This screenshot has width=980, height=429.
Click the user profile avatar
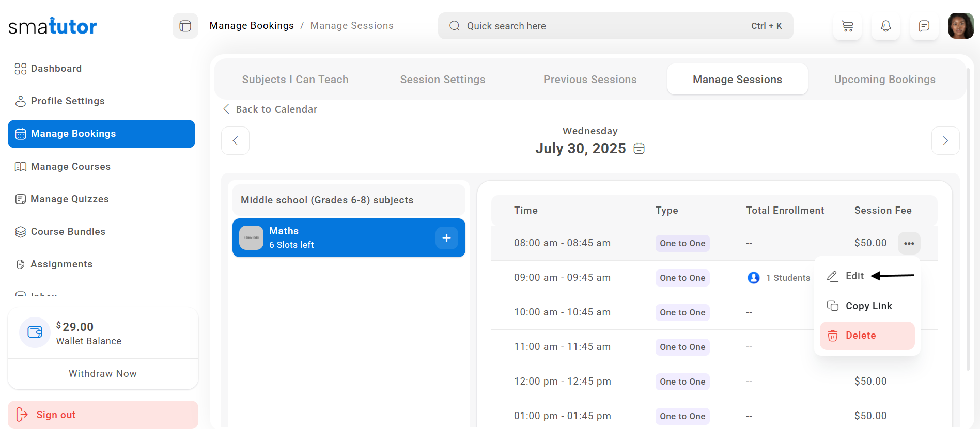pos(960,26)
